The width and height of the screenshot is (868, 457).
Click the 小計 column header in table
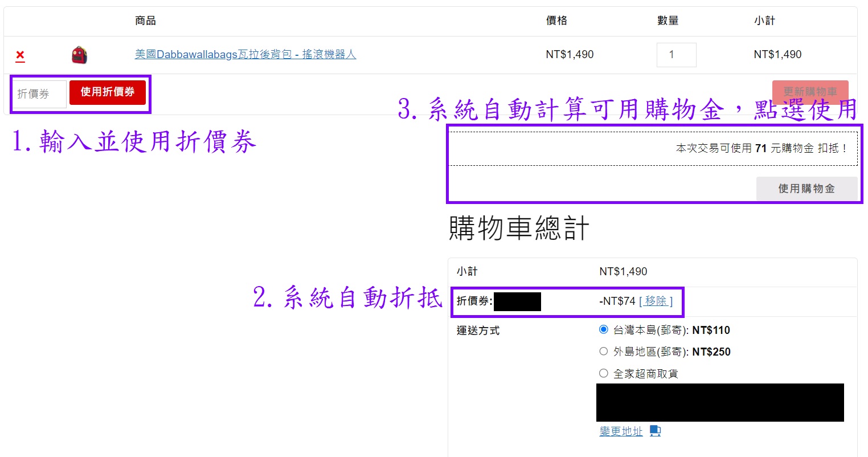coord(764,21)
